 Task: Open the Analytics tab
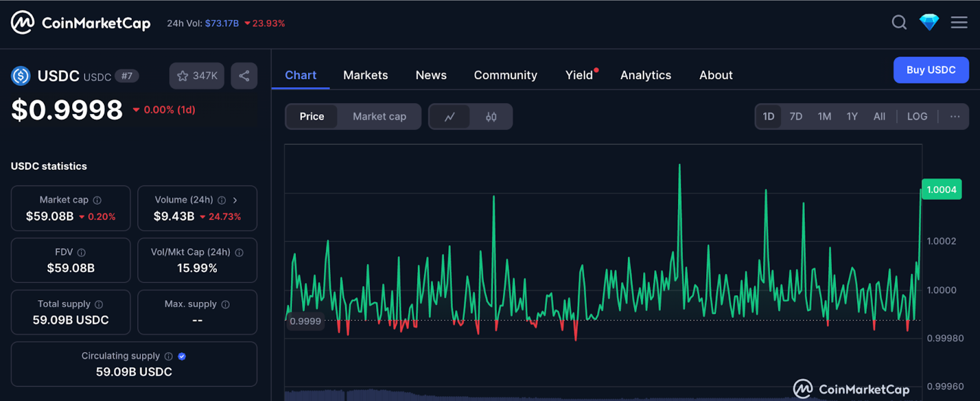pyautogui.click(x=646, y=75)
